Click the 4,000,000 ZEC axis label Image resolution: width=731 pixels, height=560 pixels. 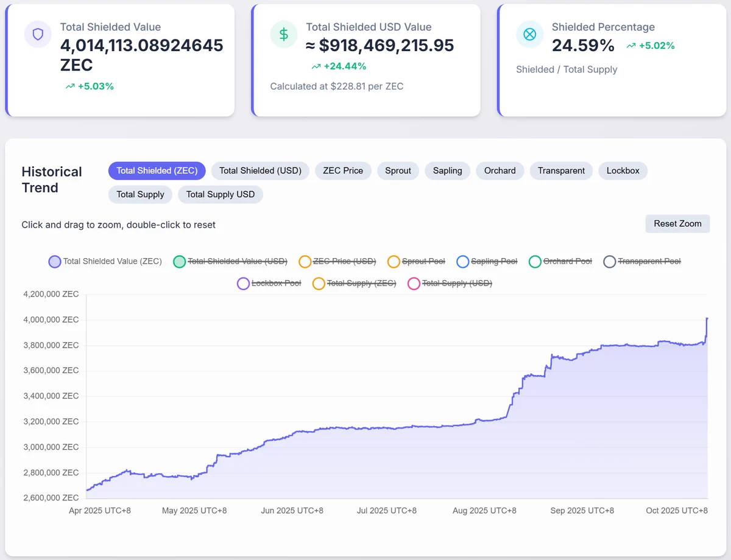(51, 320)
